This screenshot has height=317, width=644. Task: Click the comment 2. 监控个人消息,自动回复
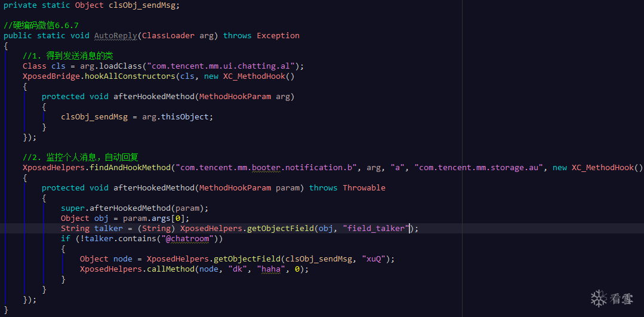[81, 157]
